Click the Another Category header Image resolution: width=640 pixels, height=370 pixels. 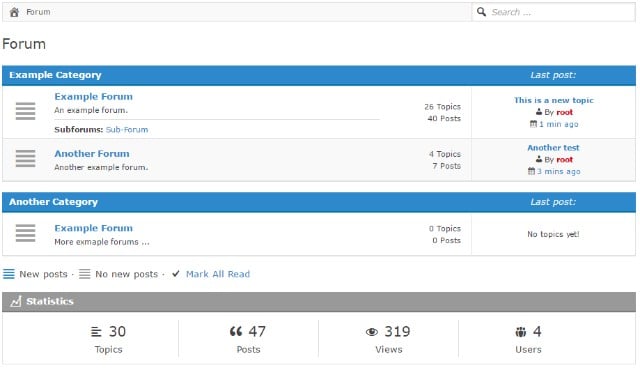pyautogui.click(x=53, y=202)
